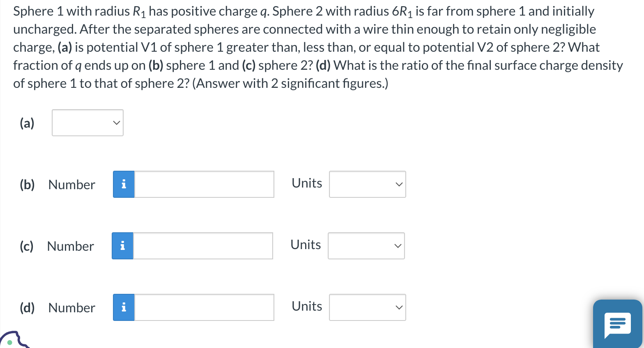Open the Units selector for part (c)
Screen dimensions: 644x348
(x=366, y=246)
